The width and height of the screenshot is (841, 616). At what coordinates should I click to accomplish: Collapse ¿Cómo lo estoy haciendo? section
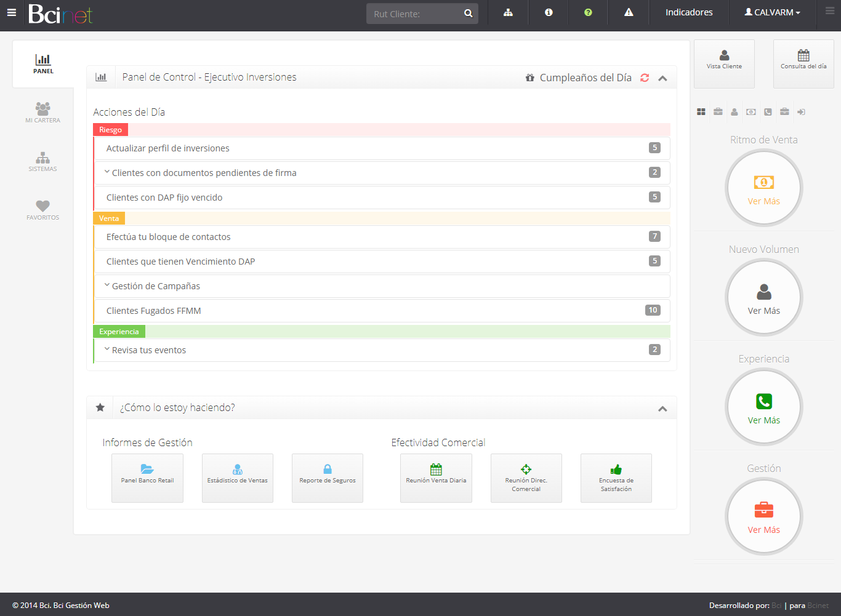click(x=662, y=409)
